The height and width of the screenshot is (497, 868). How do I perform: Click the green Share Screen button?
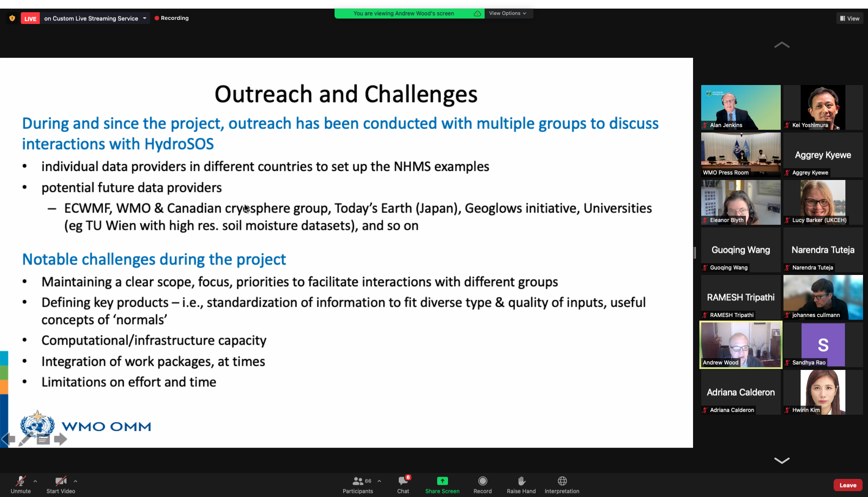[x=442, y=485]
